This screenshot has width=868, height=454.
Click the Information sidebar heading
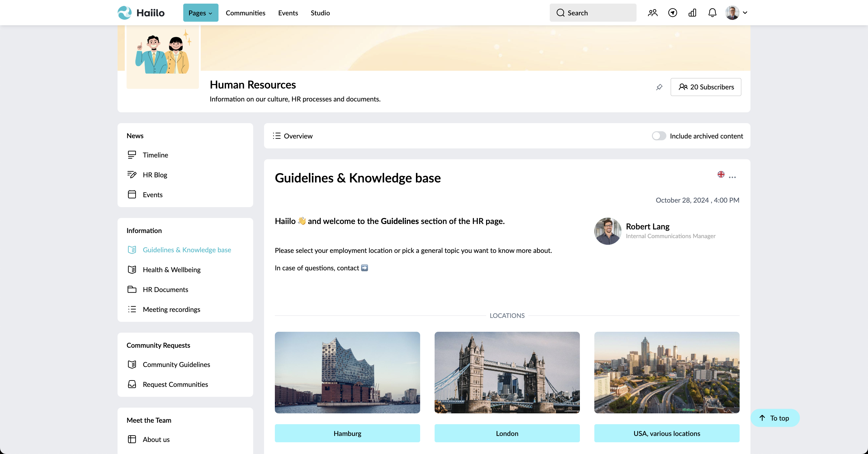tap(144, 231)
